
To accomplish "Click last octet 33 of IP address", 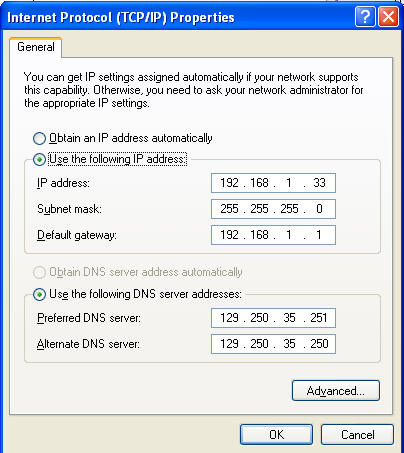I will point(319,183).
